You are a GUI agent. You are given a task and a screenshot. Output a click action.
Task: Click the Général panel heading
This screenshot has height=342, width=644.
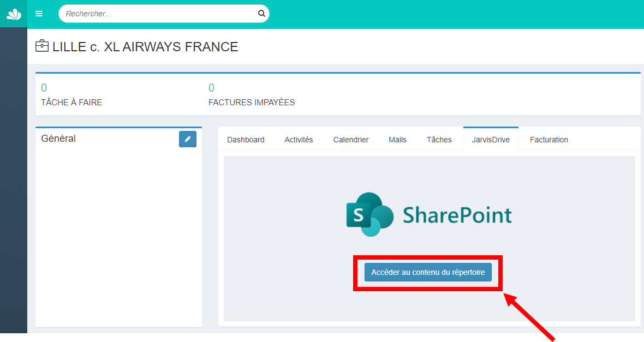(x=58, y=139)
